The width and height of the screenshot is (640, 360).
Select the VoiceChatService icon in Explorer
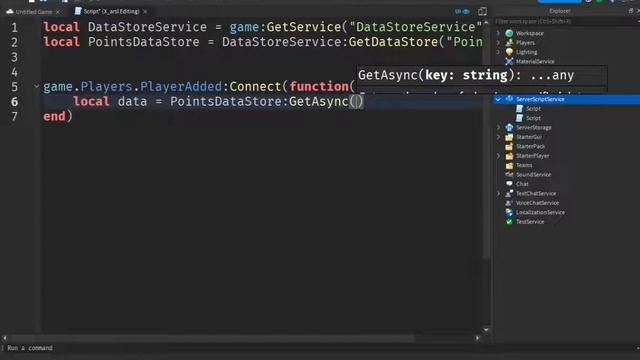(509, 203)
